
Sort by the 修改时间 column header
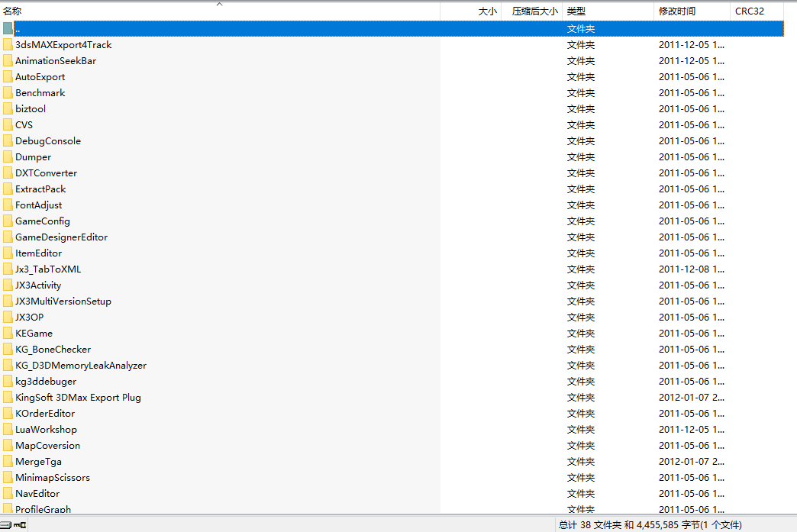pos(692,11)
